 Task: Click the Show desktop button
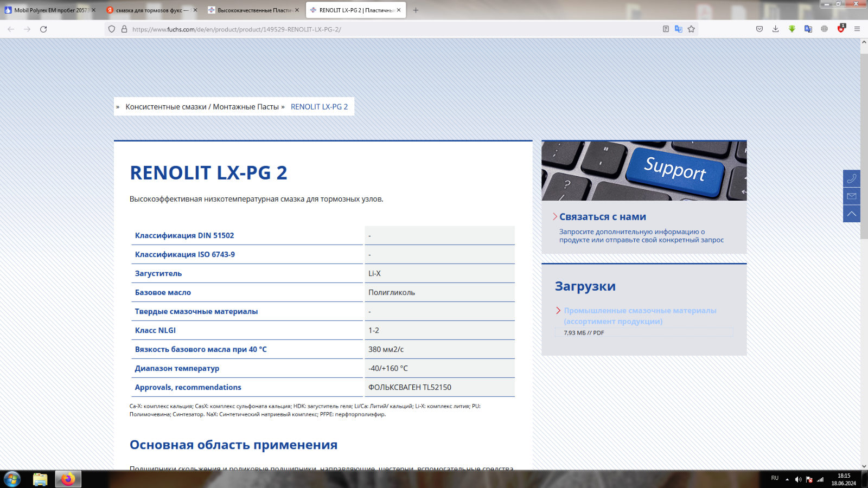pos(865,479)
